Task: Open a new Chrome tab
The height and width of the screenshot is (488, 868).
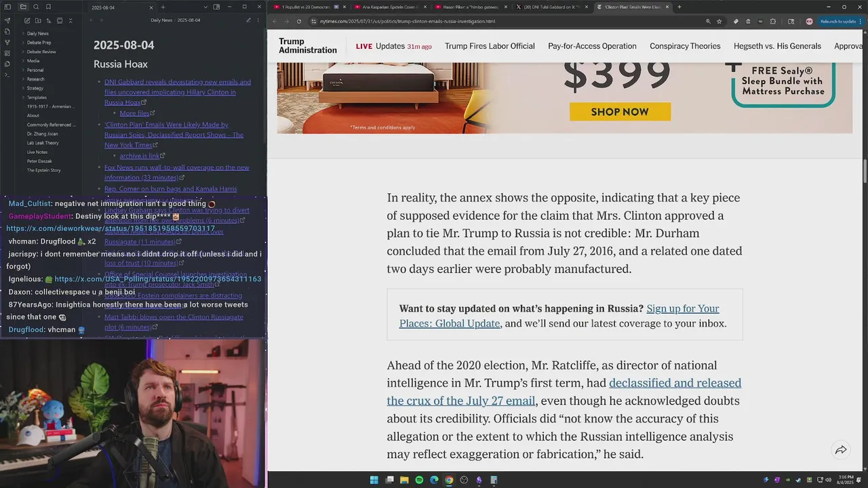Action: click(679, 7)
